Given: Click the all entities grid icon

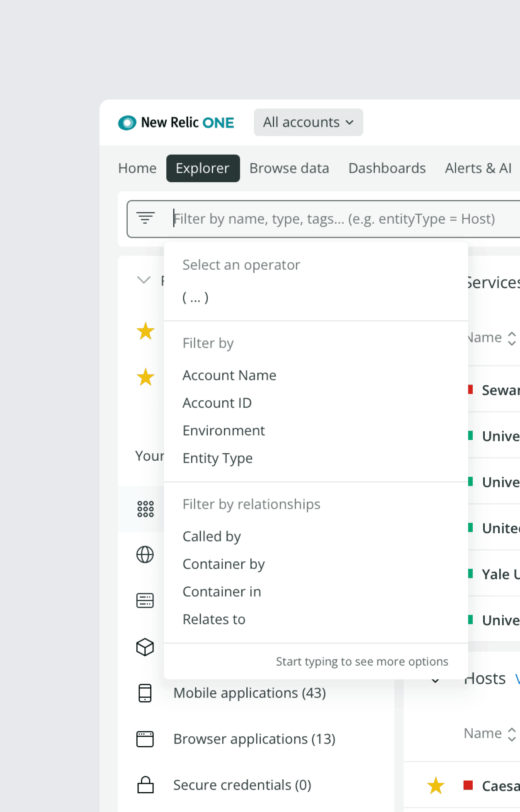Looking at the screenshot, I should [146, 509].
